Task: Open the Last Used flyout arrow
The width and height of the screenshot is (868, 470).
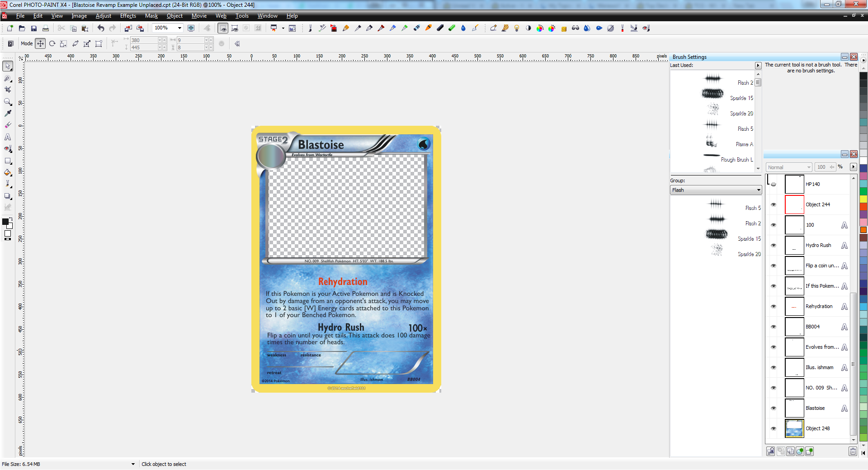Action: [x=758, y=66]
